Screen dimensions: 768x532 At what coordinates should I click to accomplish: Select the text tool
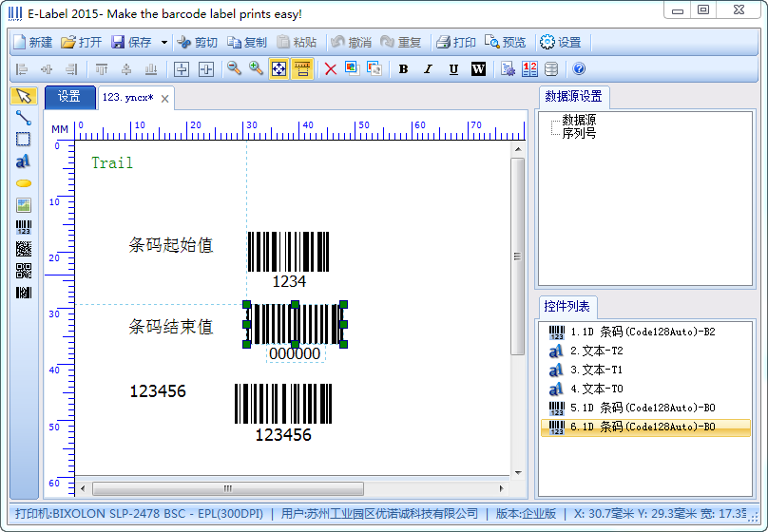click(x=24, y=161)
